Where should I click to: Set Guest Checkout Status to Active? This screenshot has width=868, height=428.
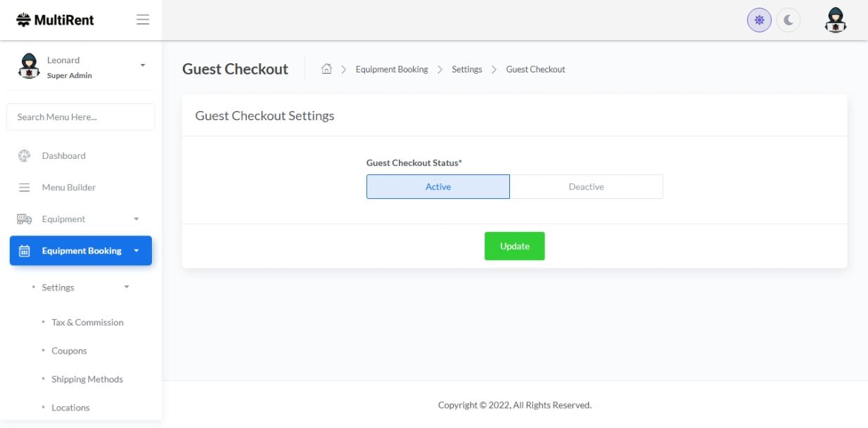coord(438,187)
